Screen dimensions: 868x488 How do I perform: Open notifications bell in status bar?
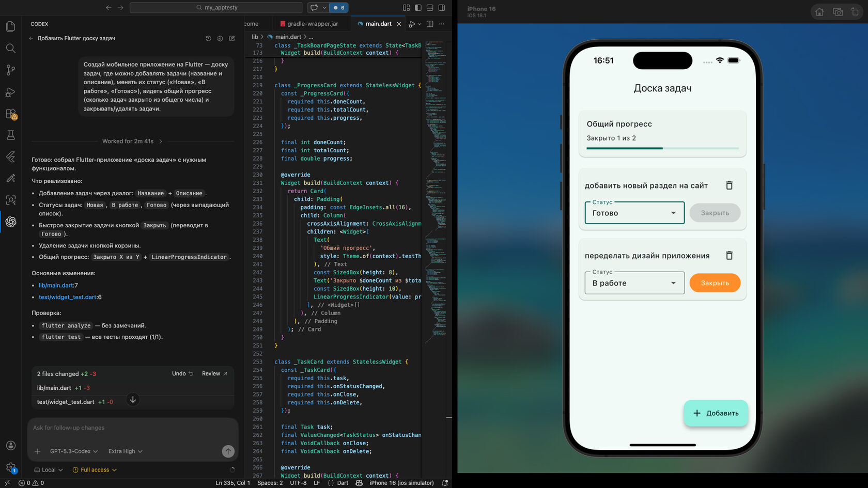445,483
